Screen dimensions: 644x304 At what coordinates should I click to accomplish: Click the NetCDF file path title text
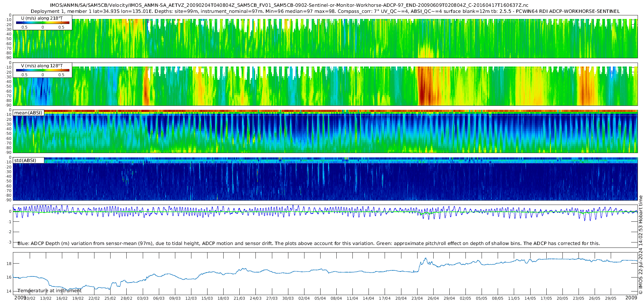click(289, 5)
